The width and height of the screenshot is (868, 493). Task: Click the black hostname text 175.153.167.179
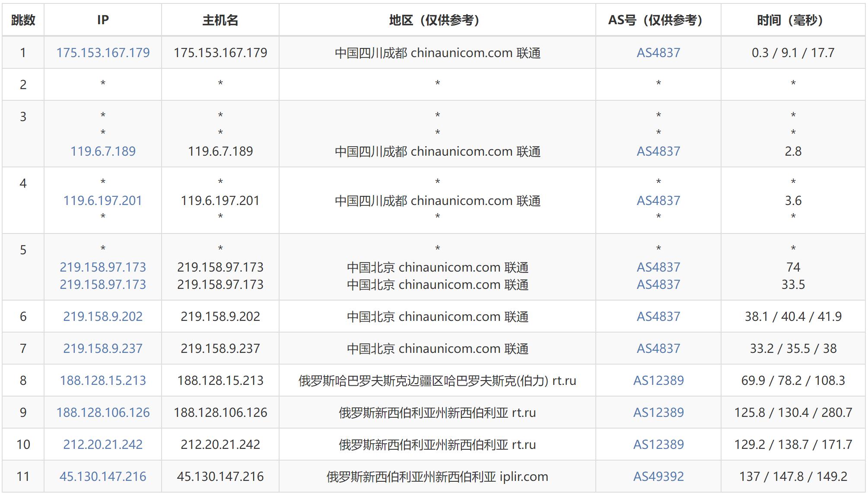click(220, 53)
